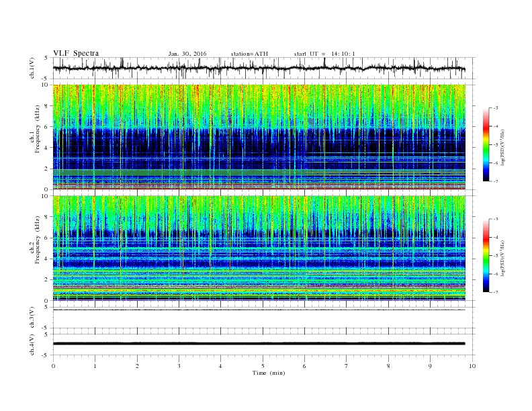This screenshot has height=411, width=532.
Task: Click the ch.2 colorbar "log(PSD)(V²/Hz)" label
Action: pos(502,258)
